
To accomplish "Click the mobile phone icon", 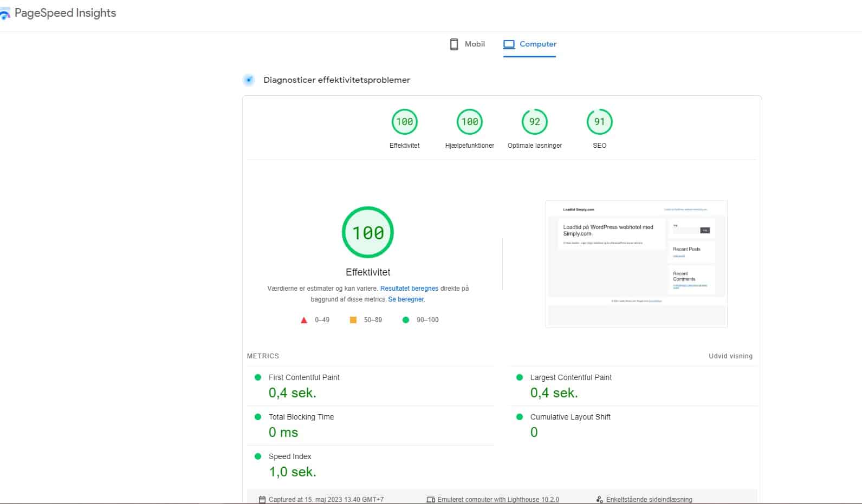I will pyautogui.click(x=454, y=44).
